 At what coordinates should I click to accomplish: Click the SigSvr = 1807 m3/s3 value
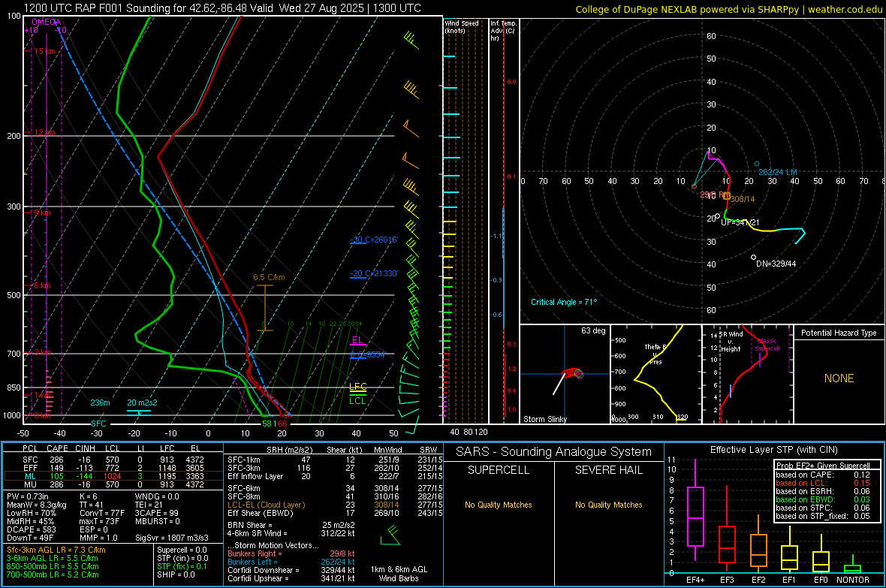172,538
